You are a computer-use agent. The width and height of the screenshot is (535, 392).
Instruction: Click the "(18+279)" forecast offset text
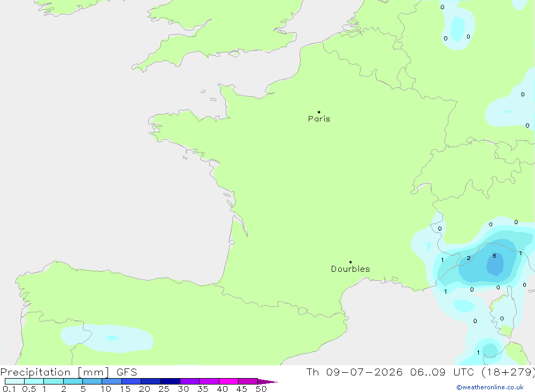[x=508, y=372]
